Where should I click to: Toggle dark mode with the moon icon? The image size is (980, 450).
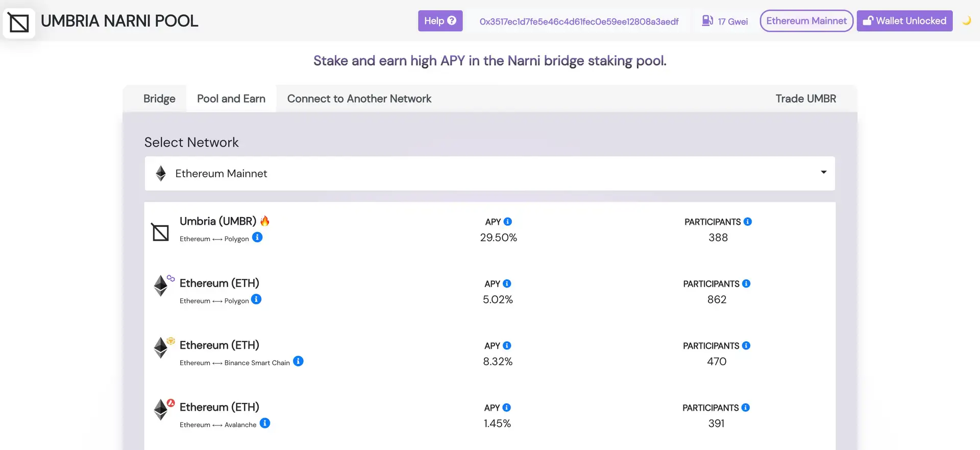pos(966,21)
